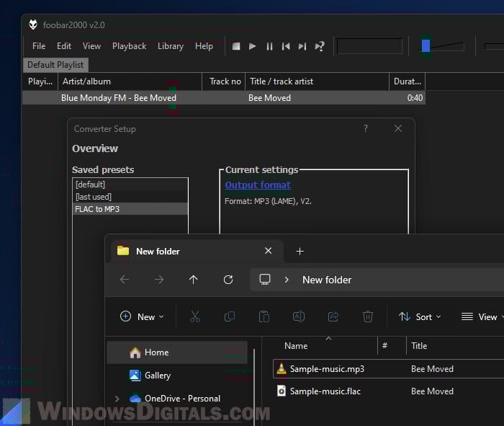Click the Title / track artist column header
The width and height of the screenshot is (504, 426).
pyautogui.click(x=317, y=81)
